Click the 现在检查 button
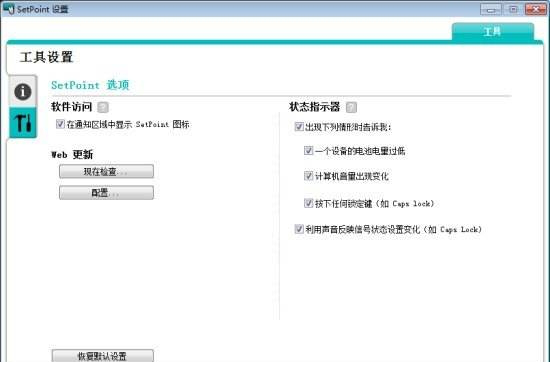Image resolution: width=550 pixels, height=376 pixels. click(106, 172)
